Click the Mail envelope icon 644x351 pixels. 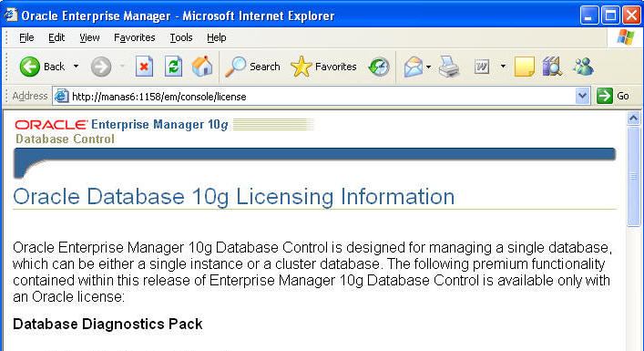click(414, 67)
